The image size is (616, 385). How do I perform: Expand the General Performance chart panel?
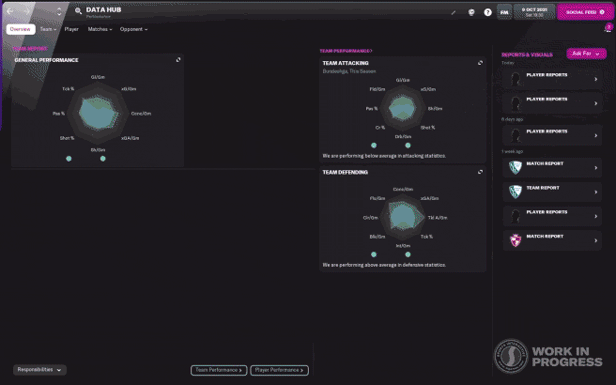click(178, 60)
